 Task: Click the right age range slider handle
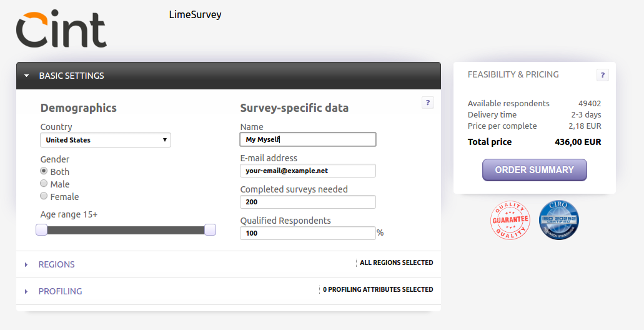pyautogui.click(x=211, y=230)
